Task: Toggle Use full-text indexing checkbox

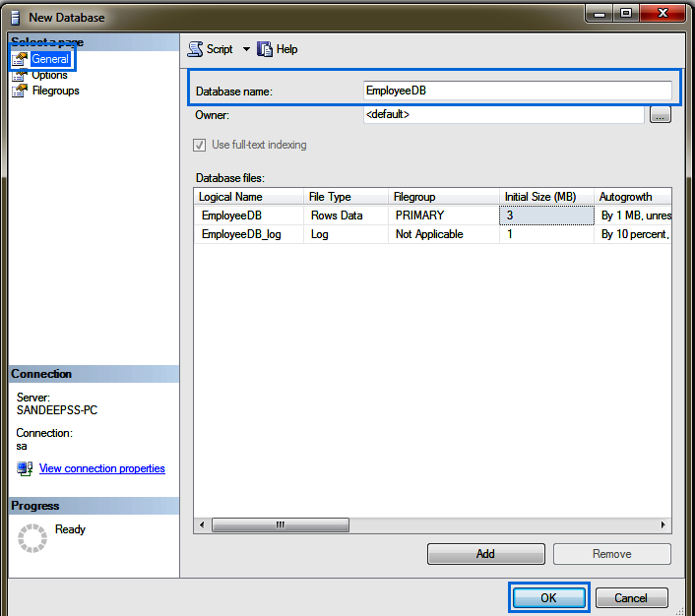Action: 200,145
